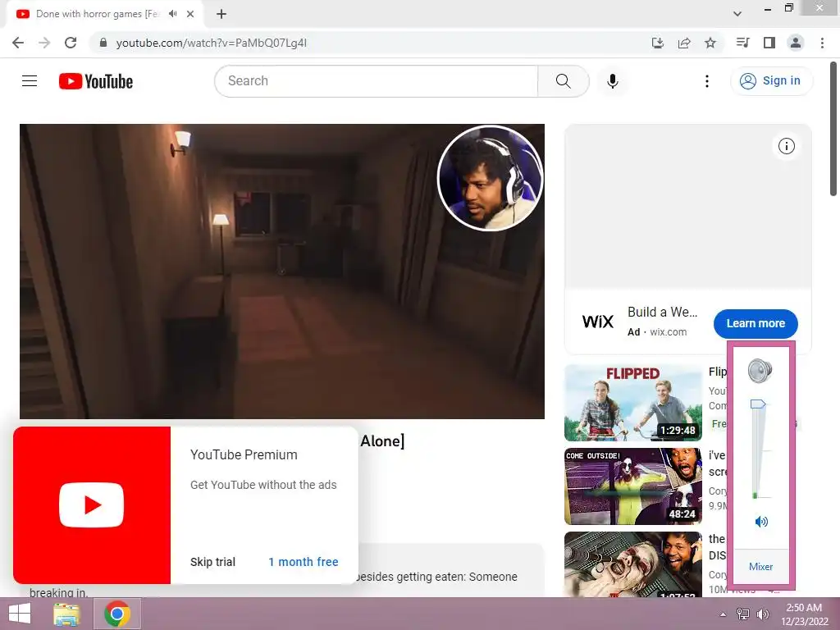Open Windows Start menu
840x630 pixels.
point(20,614)
